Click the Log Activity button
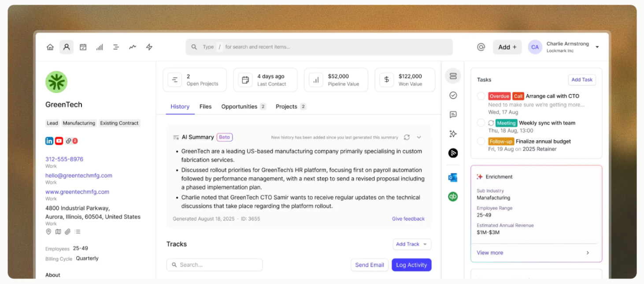Image resolution: width=644 pixels, height=284 pixels. pos(411,265)
